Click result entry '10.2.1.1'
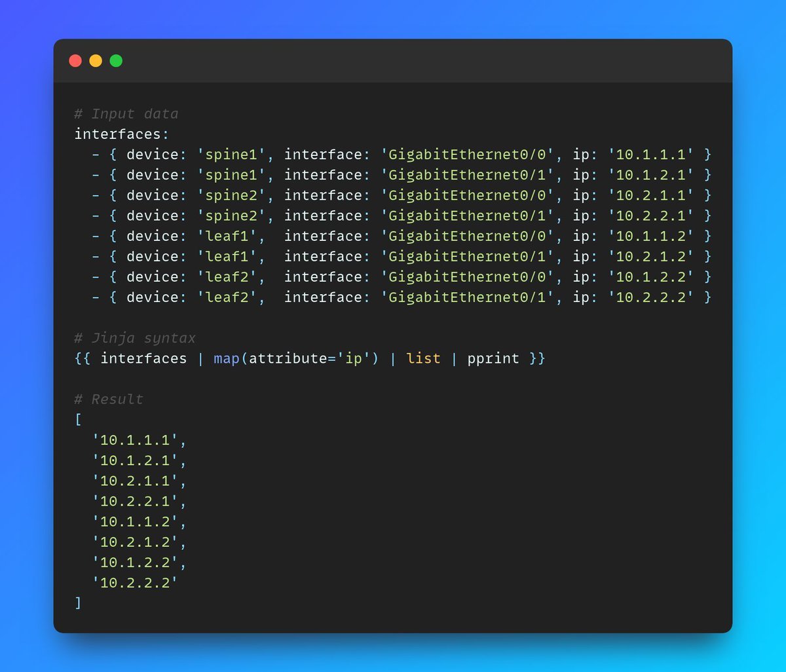Screen dimensions: 786x672 point(135,480)
